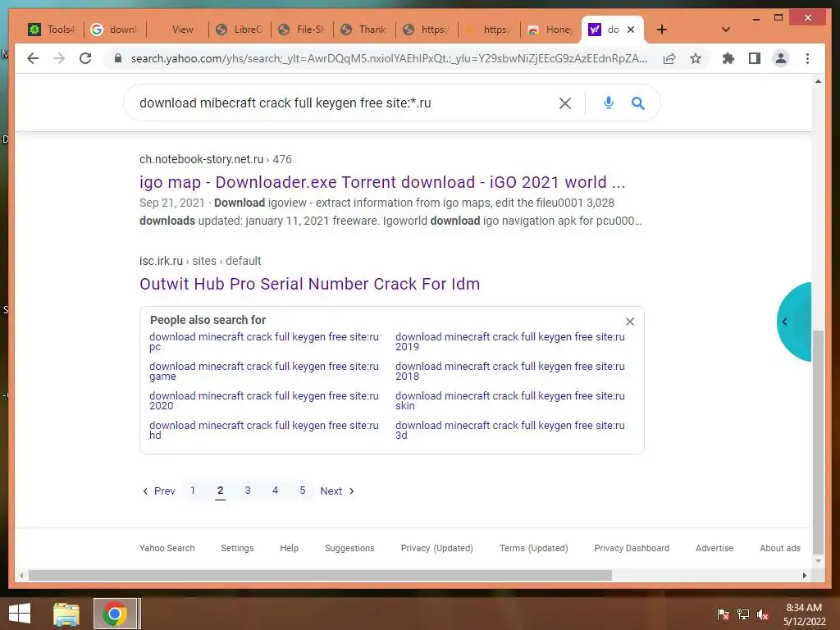
Task: Go to results page 3
Action: (x=248, y=491)
